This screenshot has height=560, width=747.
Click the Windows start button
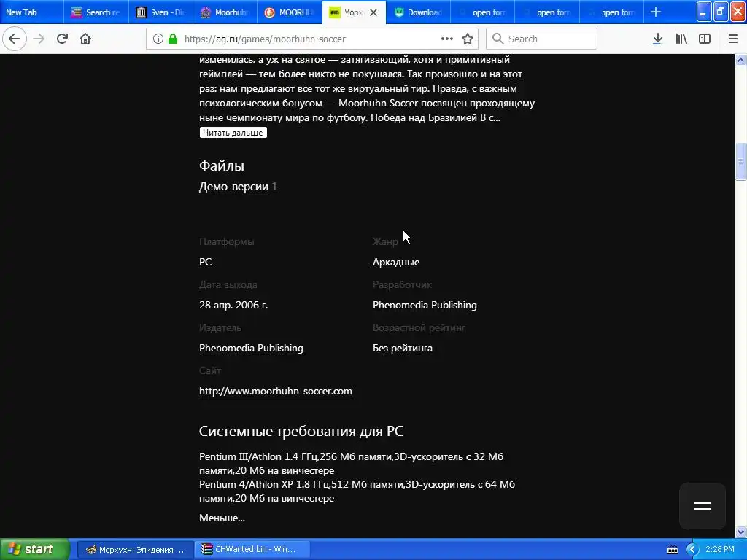[35, 549]
